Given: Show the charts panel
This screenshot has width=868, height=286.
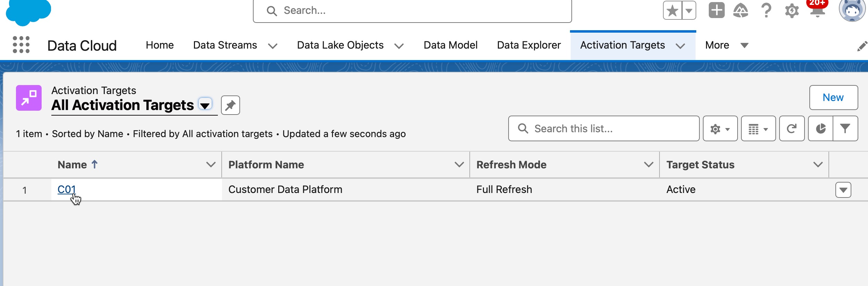Looking at the screenshot, I should click(820, 129).
